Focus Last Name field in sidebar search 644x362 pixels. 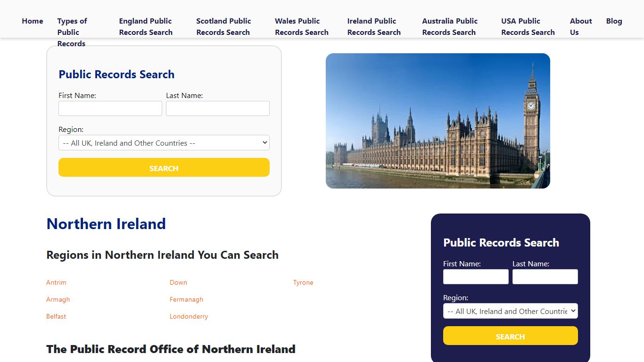pos(545,277)
